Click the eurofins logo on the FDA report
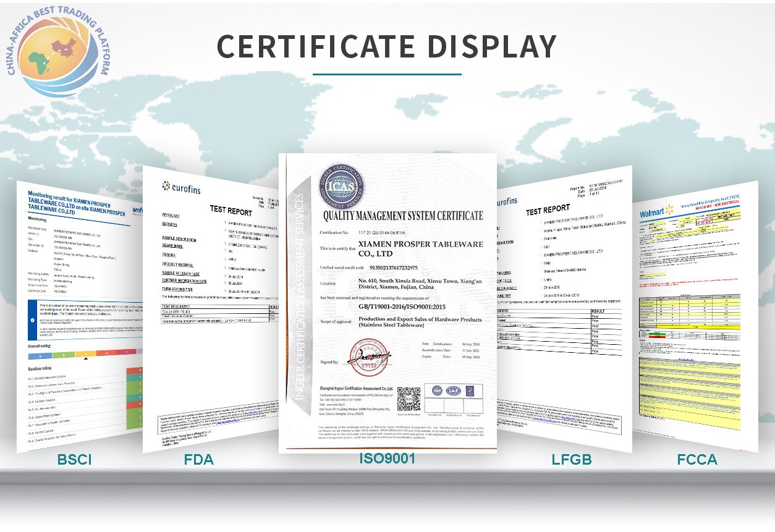 click(x=181, y=187)
